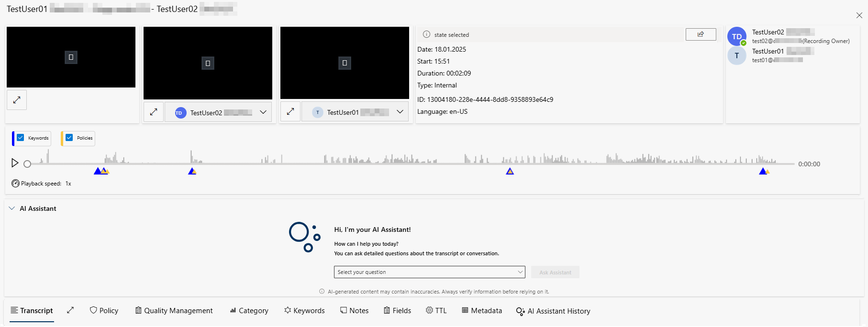Viewport: 868px width, 327px height.
Task: Click the first black video thumbnail
Action: [71, 57]
